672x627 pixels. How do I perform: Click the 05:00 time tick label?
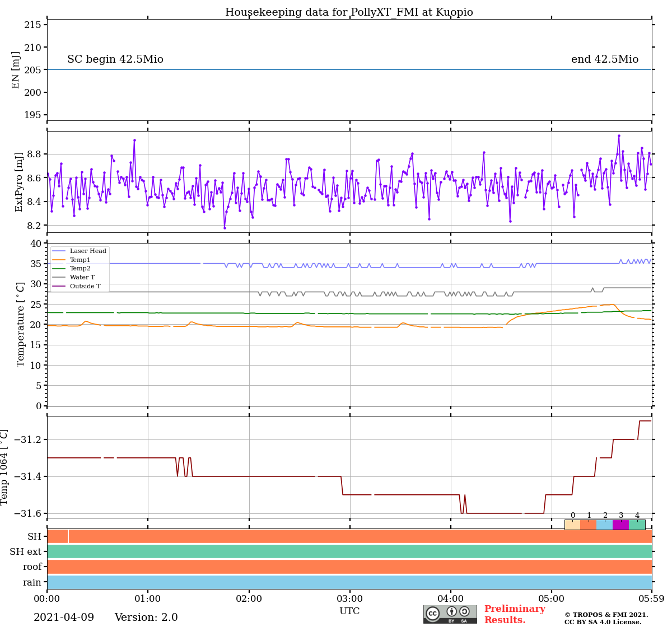coord(552,598)
